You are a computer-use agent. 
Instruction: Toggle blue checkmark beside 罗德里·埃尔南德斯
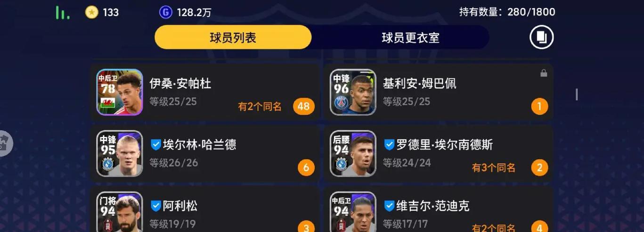point(389,144)
